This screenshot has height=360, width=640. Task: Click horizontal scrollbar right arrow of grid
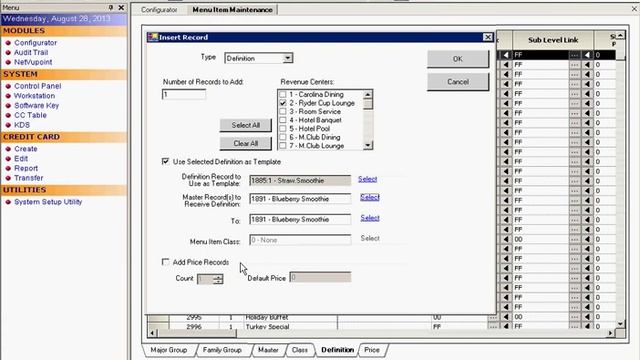pyautogui.click(x=611, y=333)
